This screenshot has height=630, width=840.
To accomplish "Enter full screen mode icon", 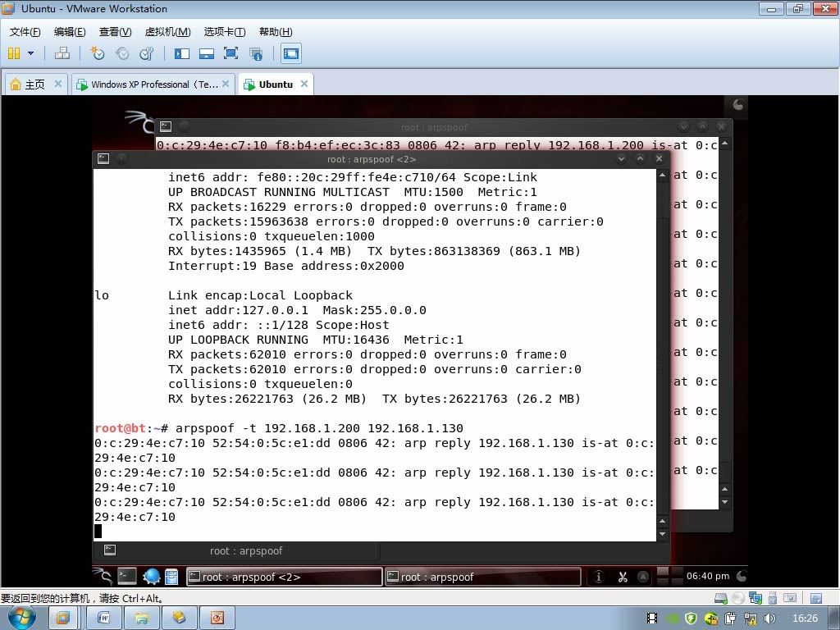I will point(231,53).
